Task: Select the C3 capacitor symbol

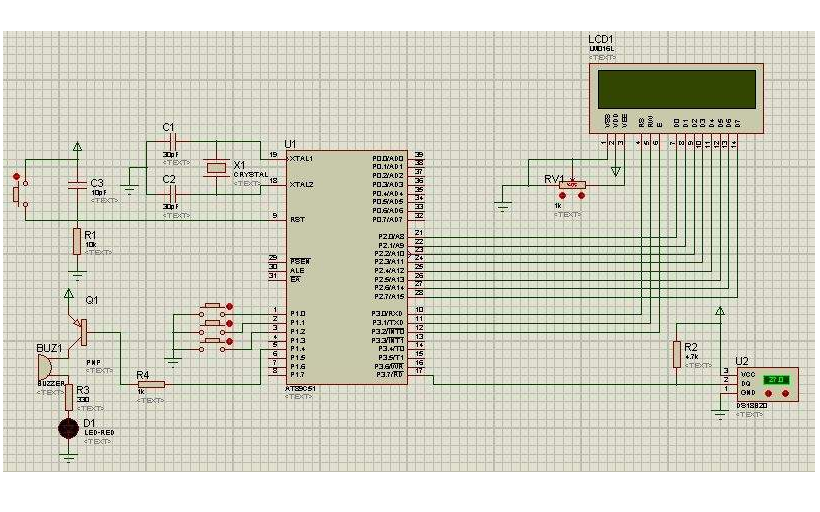Action: [x=77, y=183]
